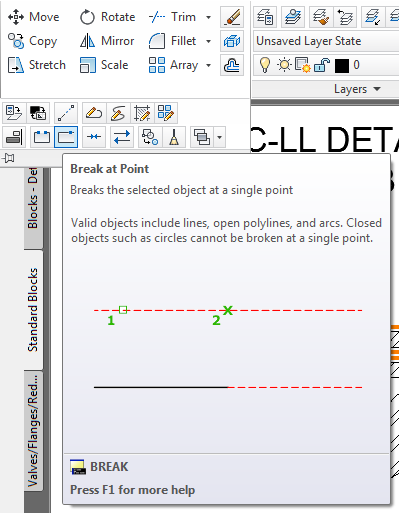The width and height of the screenshot is (399, 513).
Task: Click the Align tool icon
Action: tap(14, 137)
